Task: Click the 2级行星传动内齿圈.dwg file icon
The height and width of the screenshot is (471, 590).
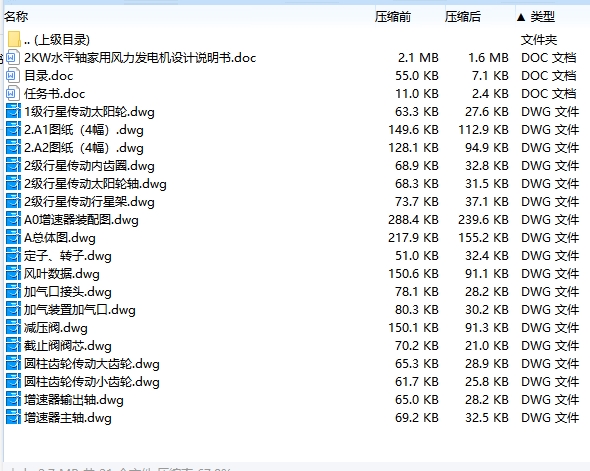Action: click(14, 166)
